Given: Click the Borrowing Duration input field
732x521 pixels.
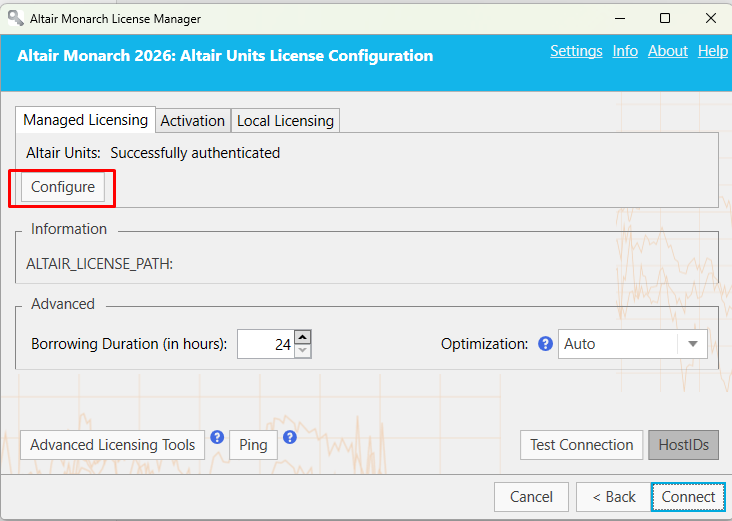Looking at the screenshot, I should click(x=266, y=344).
